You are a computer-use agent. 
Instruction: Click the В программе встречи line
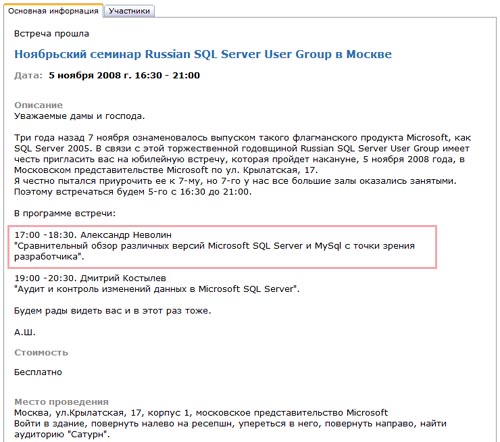coord(65,213)
